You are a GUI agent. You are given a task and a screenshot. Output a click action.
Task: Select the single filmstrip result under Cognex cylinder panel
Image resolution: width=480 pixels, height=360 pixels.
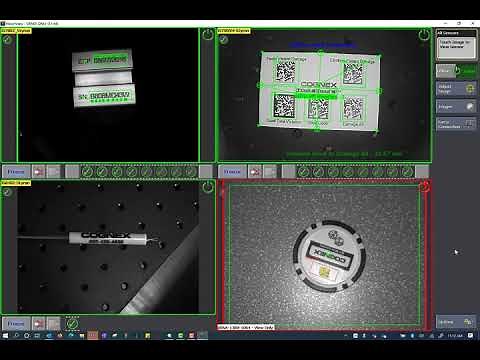[x=72, y=324]
